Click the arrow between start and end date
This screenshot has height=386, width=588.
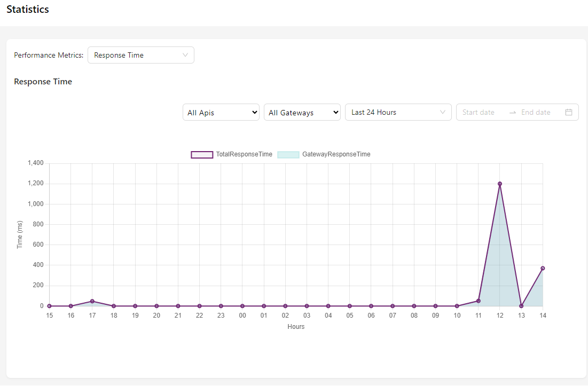point(513,112)
